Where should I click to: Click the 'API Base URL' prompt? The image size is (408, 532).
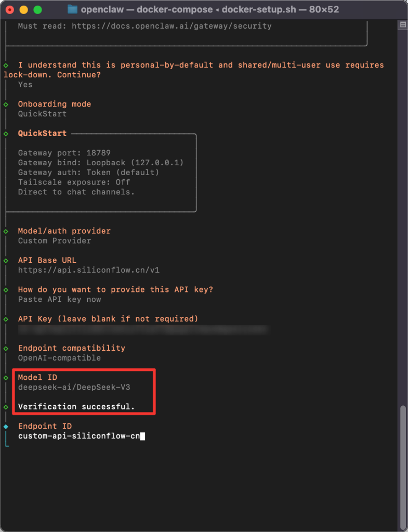(x=47, y=260)
